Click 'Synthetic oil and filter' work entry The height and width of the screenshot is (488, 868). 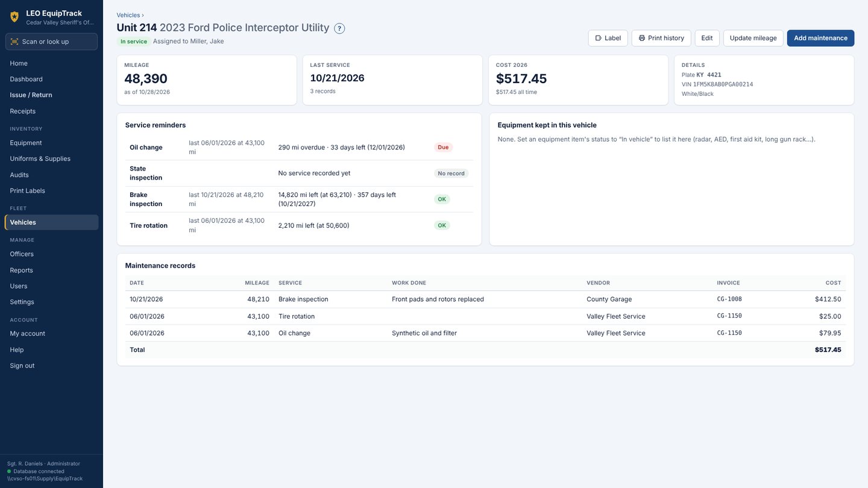(424, 333)
